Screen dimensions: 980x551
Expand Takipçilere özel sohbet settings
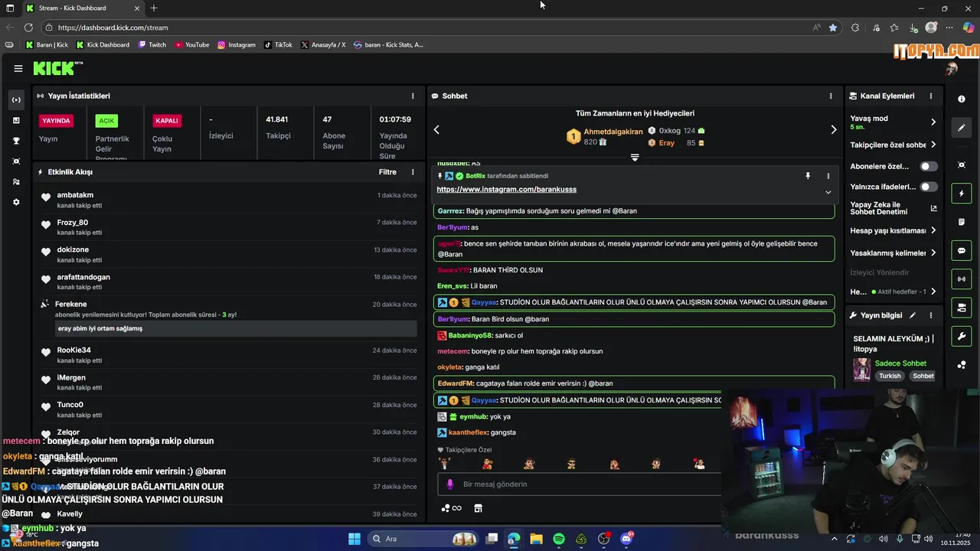point(933,145)
